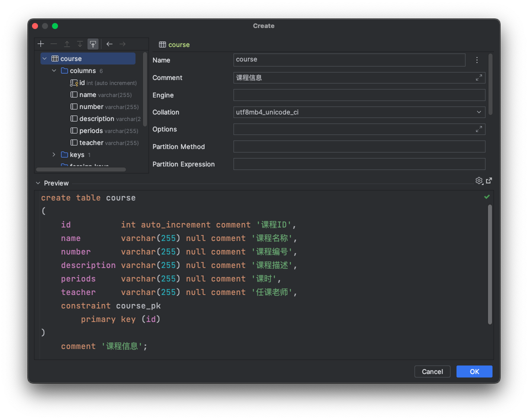Click the 'description' line in SQL preview
Image resolution: width=528 pixels, height=420 pixels.
point(179,265)
